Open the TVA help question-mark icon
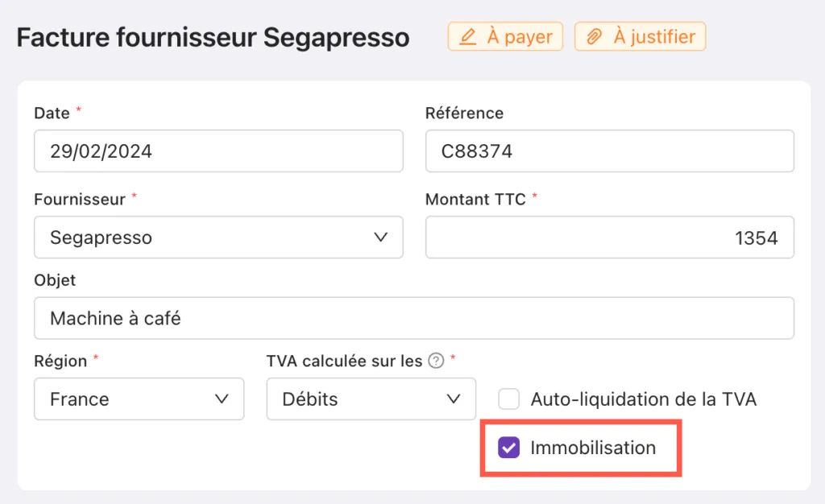This screenshot has height=504, width=825. (x=436, y=361)
